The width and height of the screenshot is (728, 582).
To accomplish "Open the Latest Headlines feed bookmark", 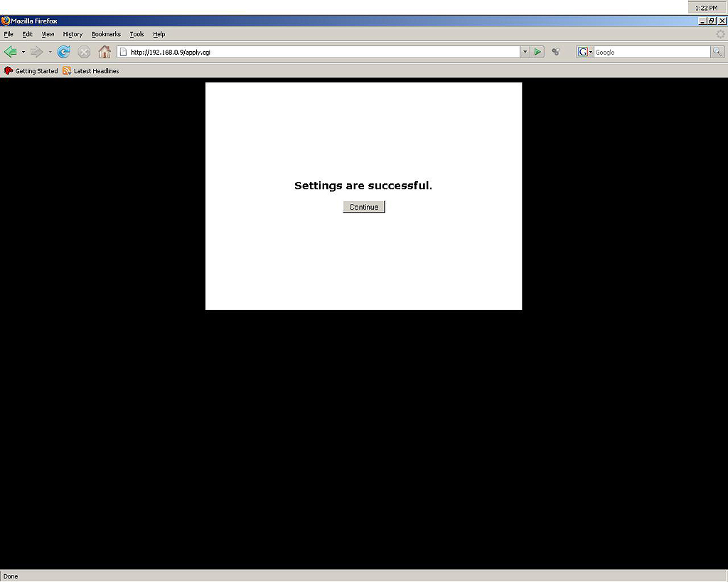I will pyautogui.click(x=91, y=71).
